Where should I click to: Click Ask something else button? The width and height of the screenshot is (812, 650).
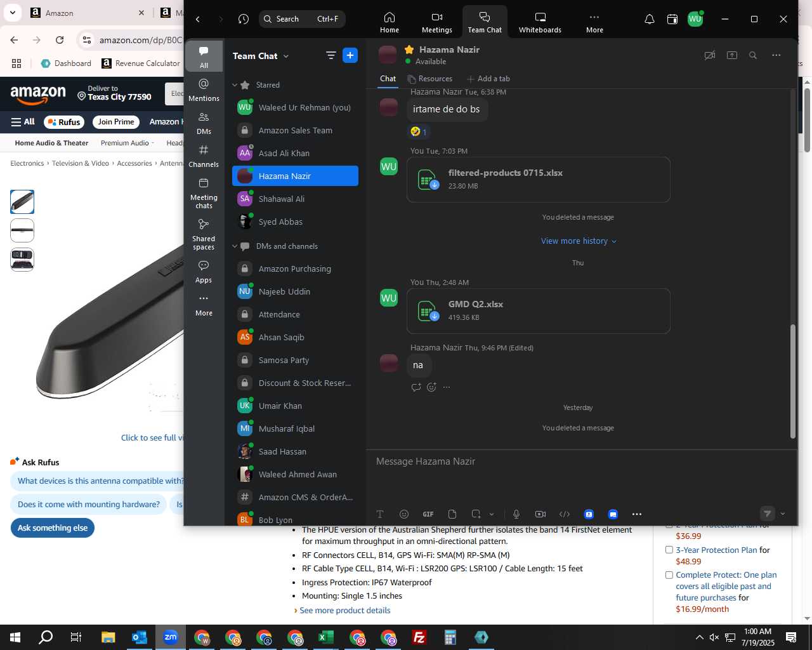53,527
